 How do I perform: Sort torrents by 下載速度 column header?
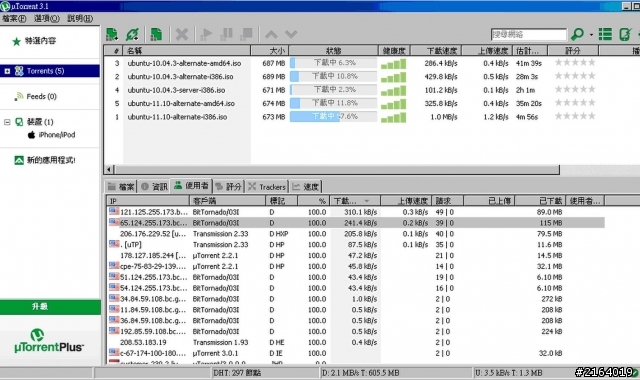click(436, 51)
